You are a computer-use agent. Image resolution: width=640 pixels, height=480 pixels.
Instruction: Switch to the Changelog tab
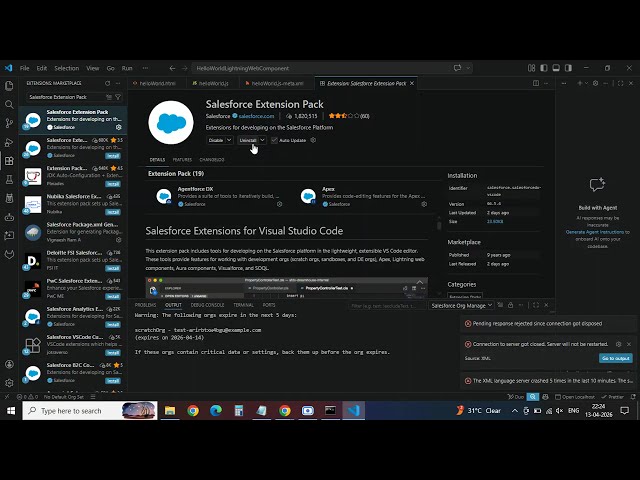tap(212, 160)
